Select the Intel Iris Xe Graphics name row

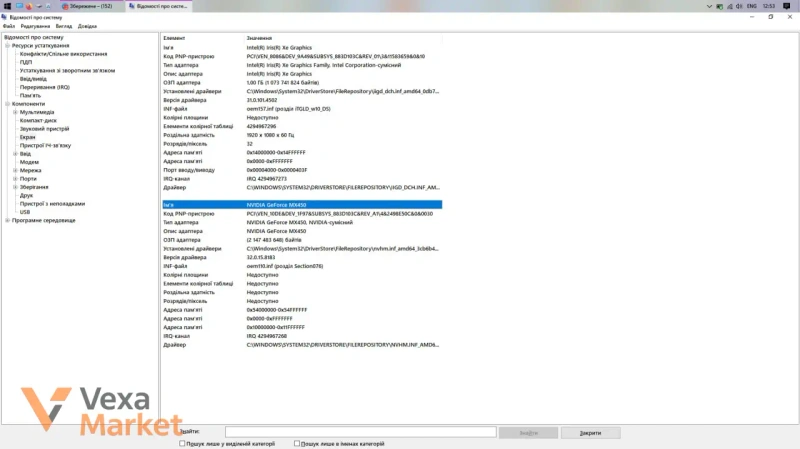tap(302, 47)
